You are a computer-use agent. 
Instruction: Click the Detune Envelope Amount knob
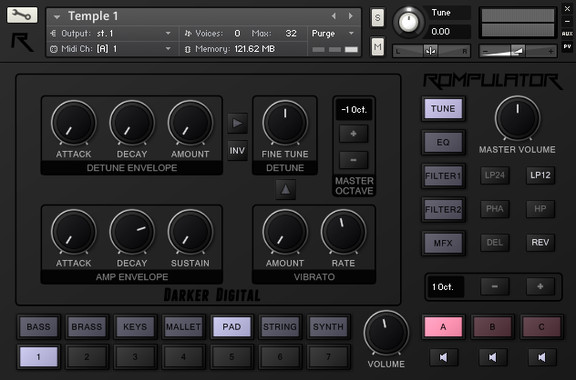click(190, 123)
